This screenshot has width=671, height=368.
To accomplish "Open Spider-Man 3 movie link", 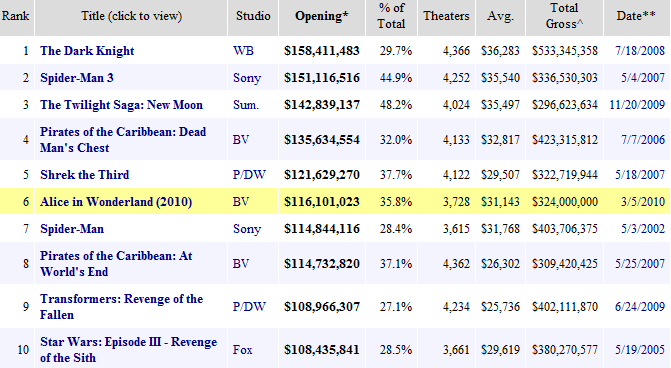I will pos(77,78).
